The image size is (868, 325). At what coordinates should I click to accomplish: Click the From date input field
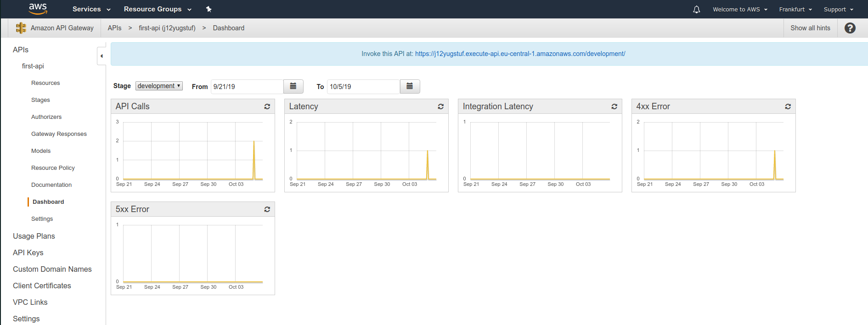pos(247,86)
